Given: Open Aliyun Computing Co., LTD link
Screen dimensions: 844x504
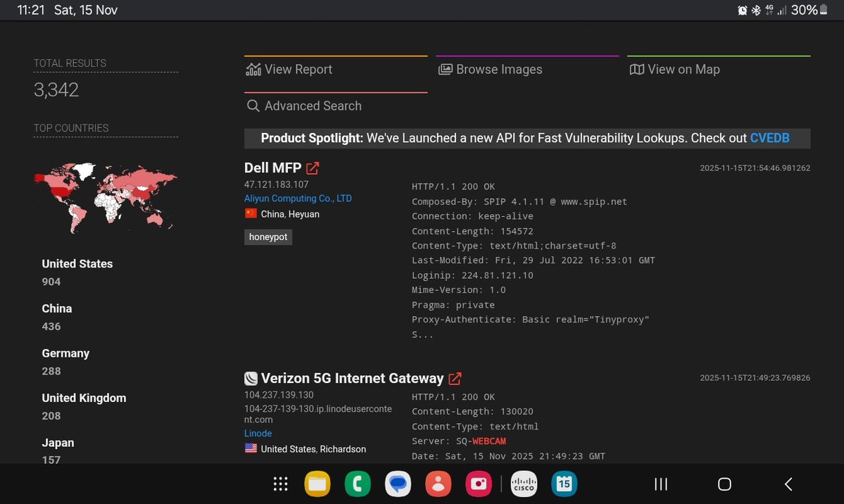Looking at the screenshot, I should click(x=298, y=199).
